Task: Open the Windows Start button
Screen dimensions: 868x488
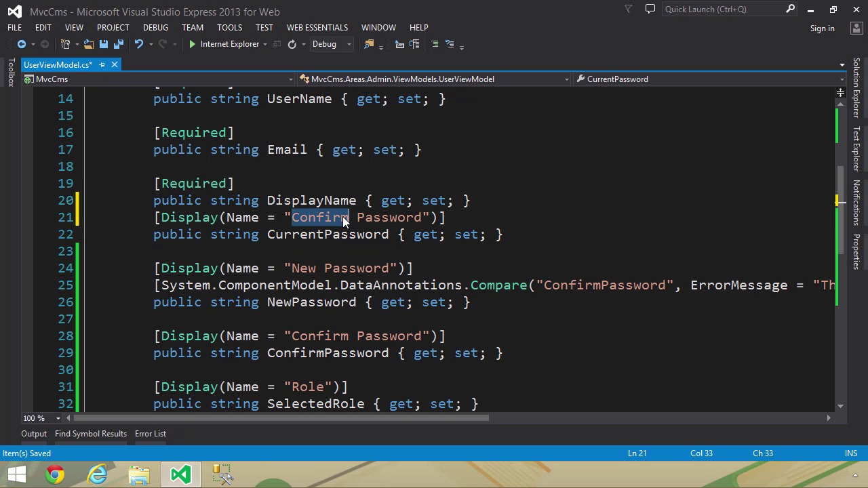Action: [x=16, y=474]
